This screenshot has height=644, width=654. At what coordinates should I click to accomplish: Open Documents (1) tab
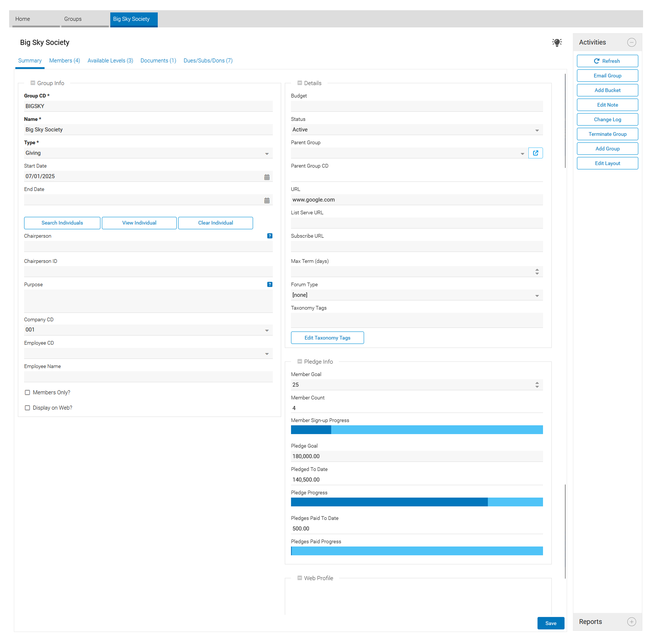[x=158, y=61]
